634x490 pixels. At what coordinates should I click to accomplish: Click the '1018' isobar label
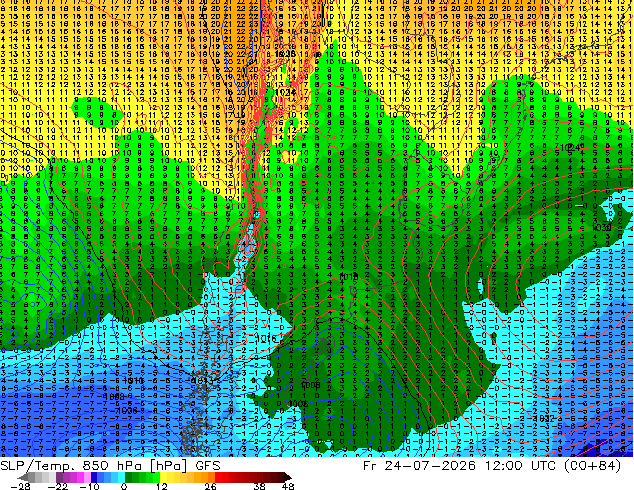(x=348, y=277)
